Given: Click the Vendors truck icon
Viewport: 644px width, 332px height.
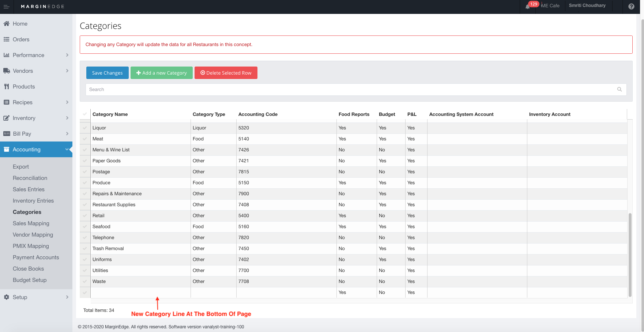Looking at the screenshot, I should (x=7, y=71).
